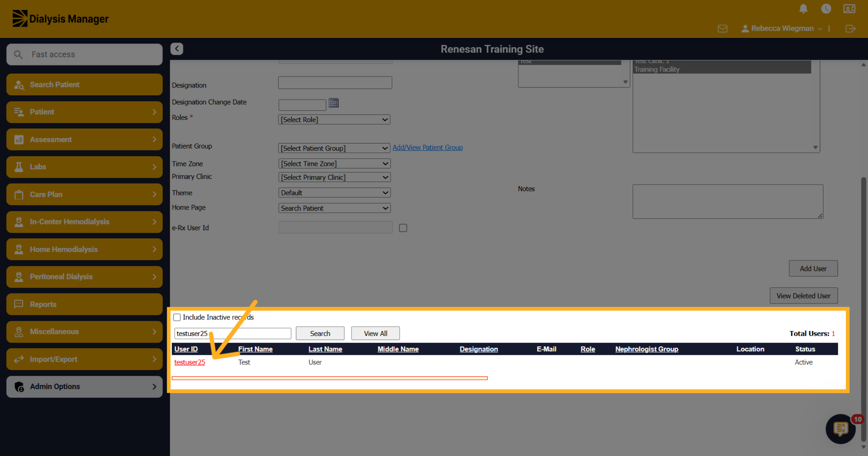Click the Notes text area
This screenshot has height=456, width=868.
[728, 202]
